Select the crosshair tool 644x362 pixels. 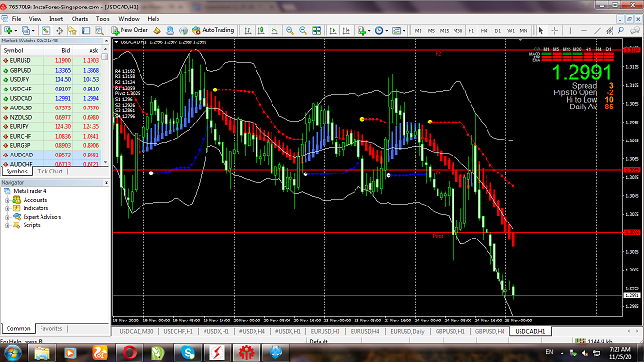[x=554, y=30]
